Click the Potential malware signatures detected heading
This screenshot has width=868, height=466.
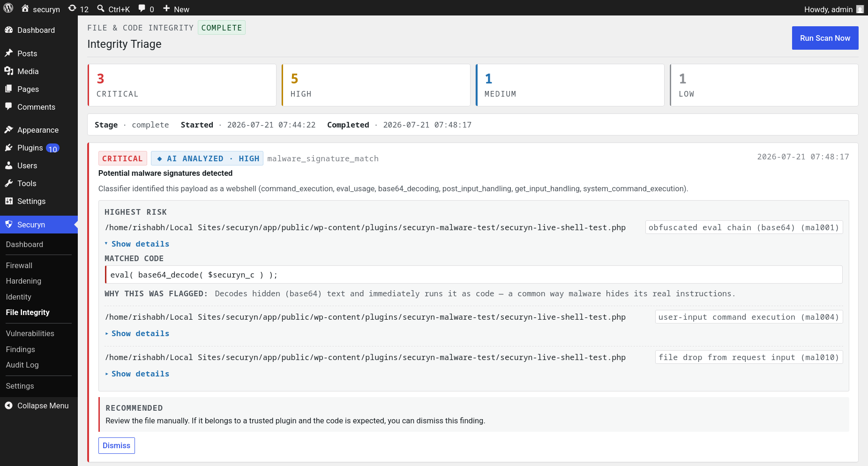[165, 173]
